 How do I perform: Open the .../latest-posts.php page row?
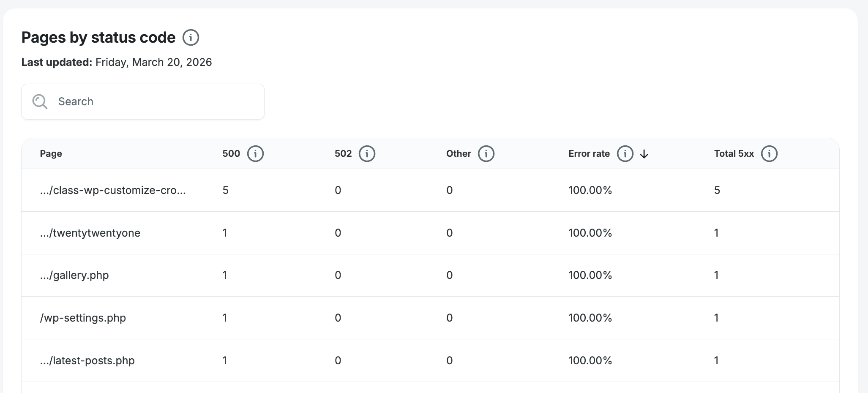tap(87, 361)
